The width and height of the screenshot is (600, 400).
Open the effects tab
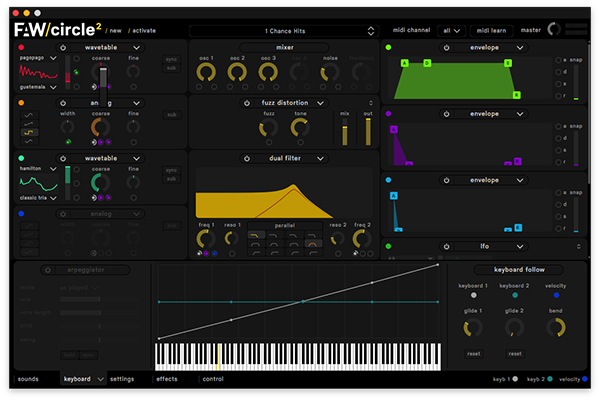pyautogui.click(x=167, y=379)
